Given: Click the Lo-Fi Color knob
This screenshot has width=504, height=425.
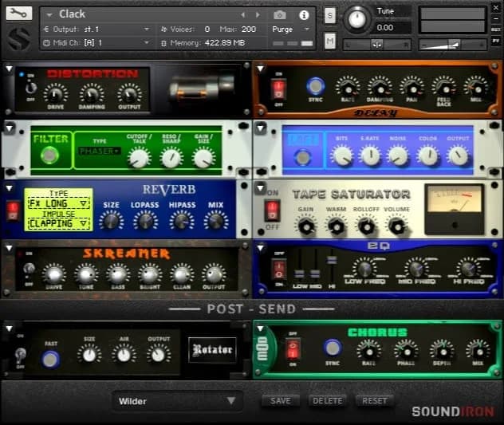Looking at the screenshot, I should [x=427, y=156].
